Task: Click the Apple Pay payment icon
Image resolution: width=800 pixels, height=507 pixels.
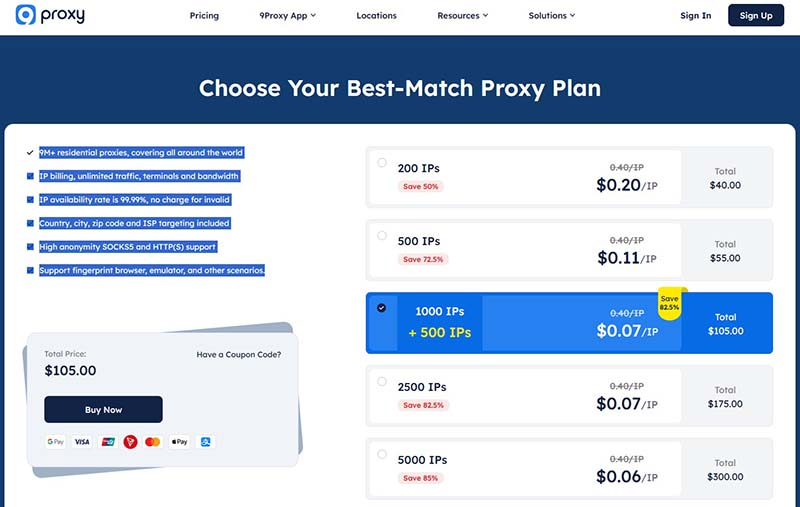Action: 179,441
